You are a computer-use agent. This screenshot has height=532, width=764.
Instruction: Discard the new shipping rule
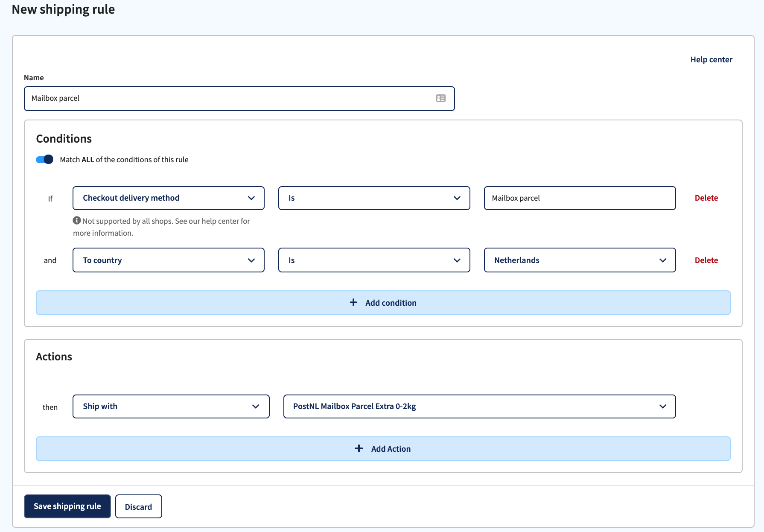click(138, 506)
